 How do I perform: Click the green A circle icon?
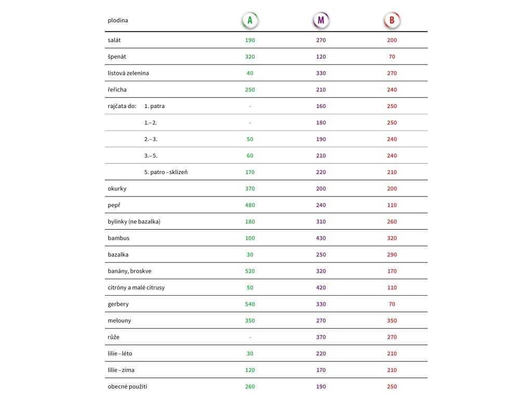coord(250,20)
